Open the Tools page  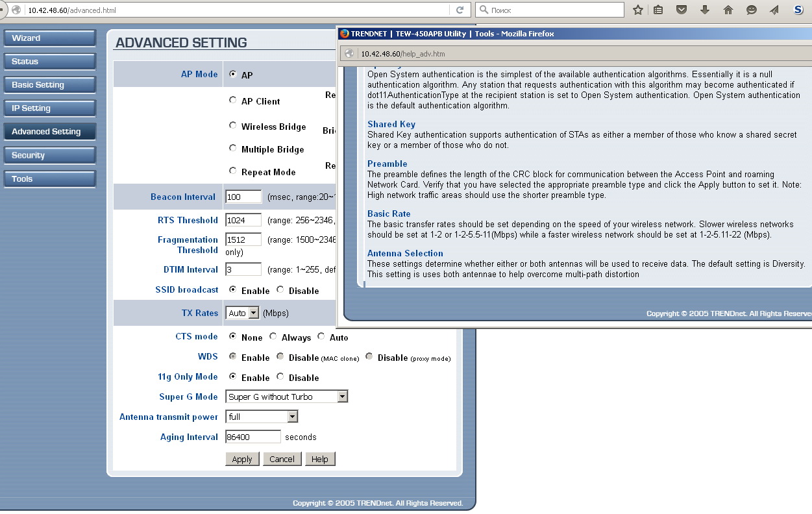click(x=49, y=179)
